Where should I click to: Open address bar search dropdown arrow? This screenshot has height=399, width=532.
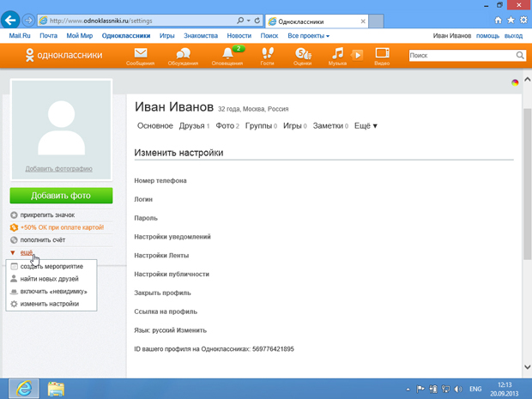tap(249, 21)
